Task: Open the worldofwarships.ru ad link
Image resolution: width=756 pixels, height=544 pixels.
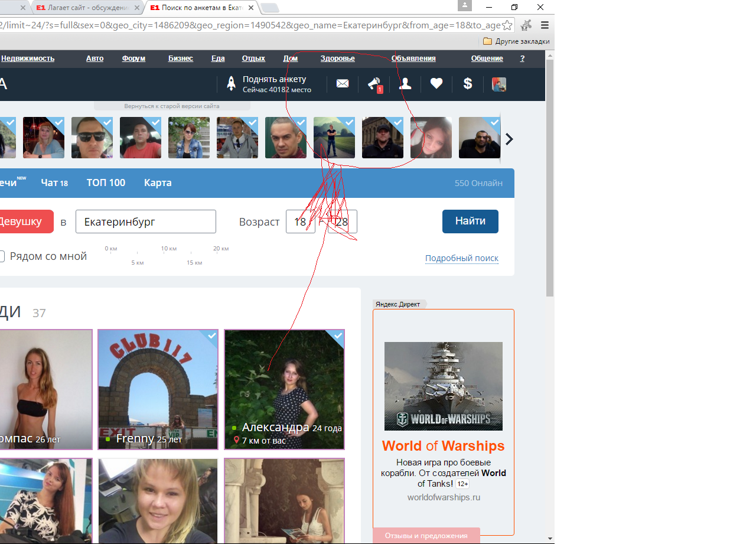Action: point(444,497)
